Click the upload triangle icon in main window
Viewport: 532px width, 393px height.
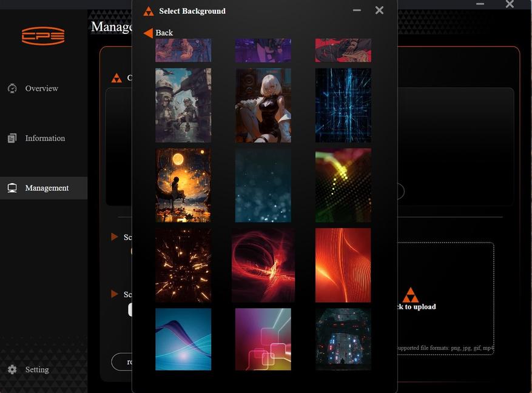(411, 295)
